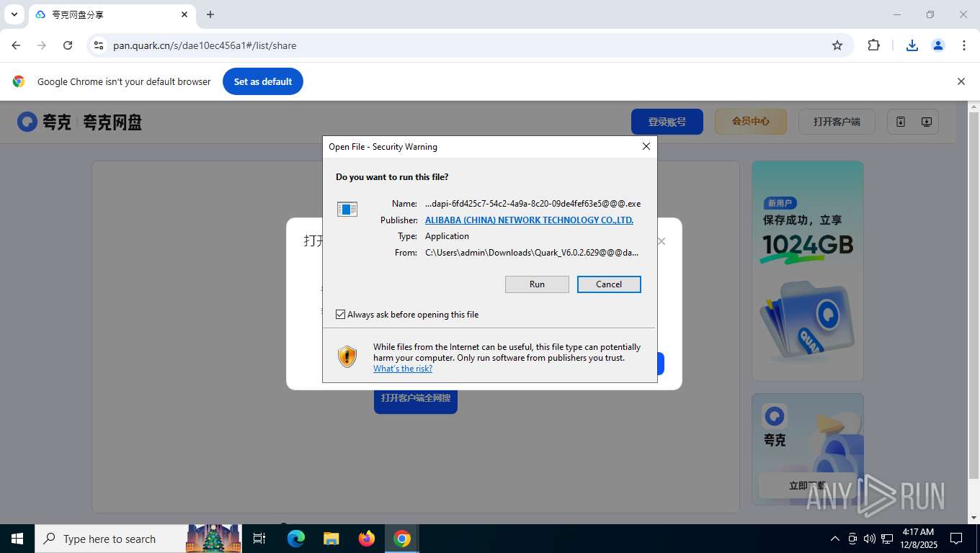Open Chrome three-dot menu
The image size is (980, 553).
click(964, 45)
